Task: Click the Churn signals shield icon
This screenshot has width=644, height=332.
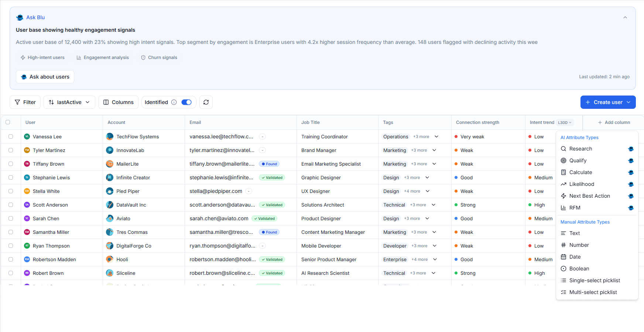Action: pyautogui.click(x=143, y=57)
